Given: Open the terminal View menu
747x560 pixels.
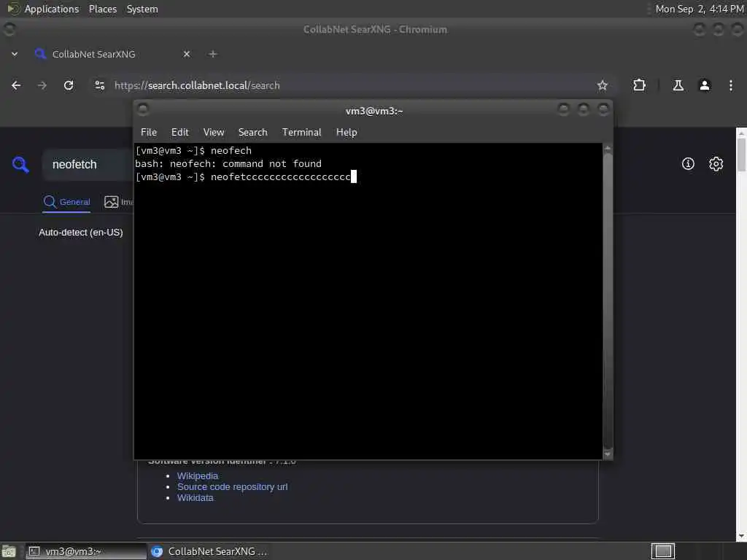Looking at the screenshot, I should pyautogui.click(x=214, y=133).
